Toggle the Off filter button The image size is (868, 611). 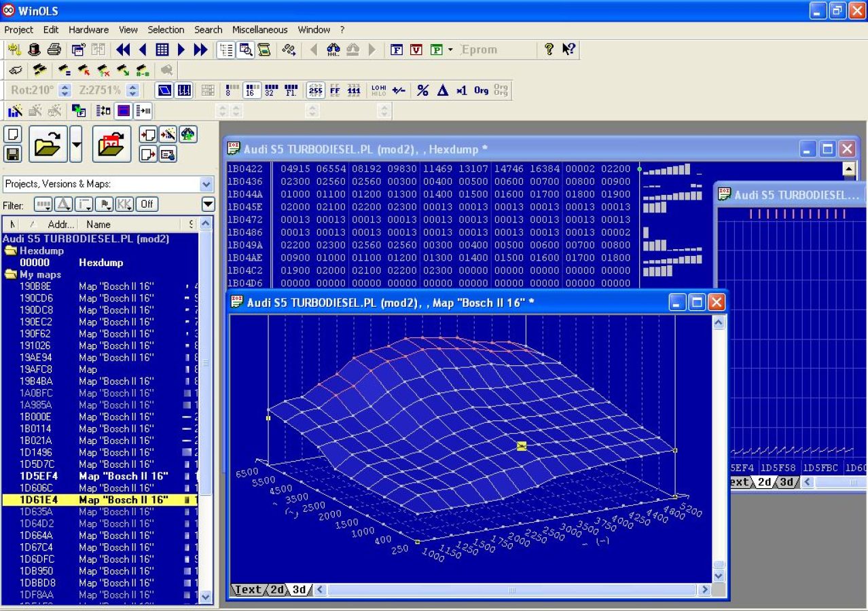(x=147, y=204)
